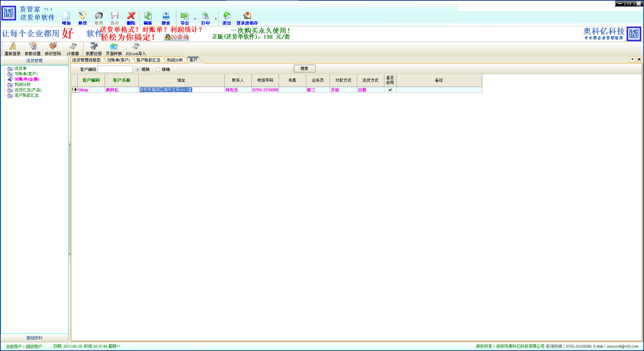Click the 奥科亿科技 company logo icon
This screenshot has height=351, width=644.
coord(634,34)
